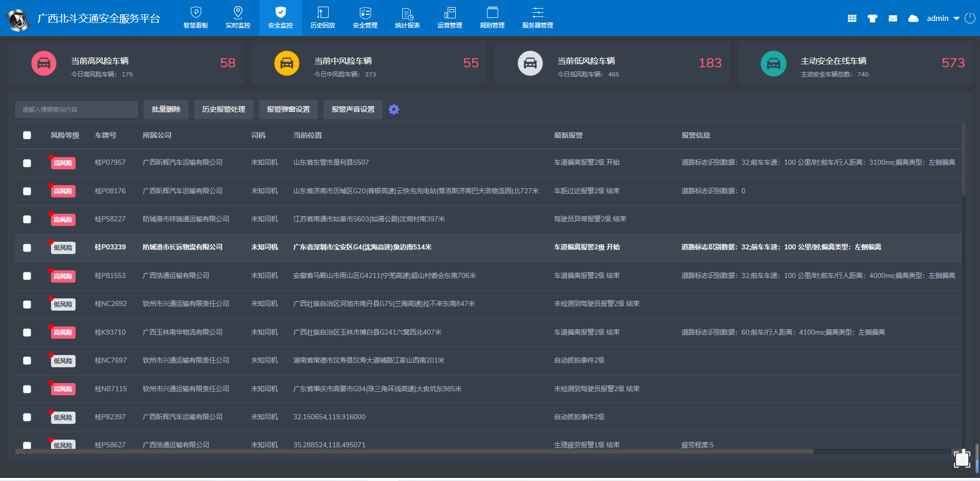Open the grid apps icon in header
This screenshot has height=481, width=980.
(852, 18)
